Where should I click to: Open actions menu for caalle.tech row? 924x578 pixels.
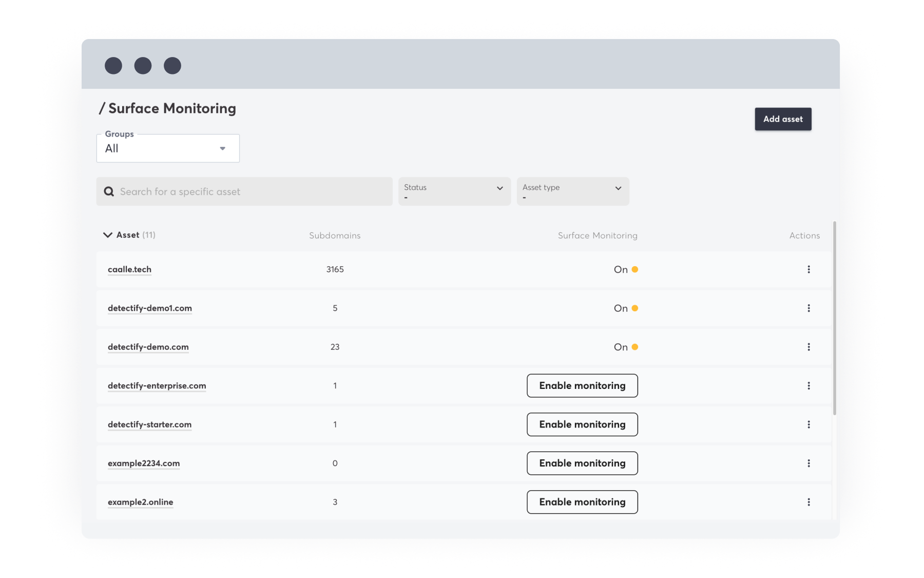click(808, 269)
